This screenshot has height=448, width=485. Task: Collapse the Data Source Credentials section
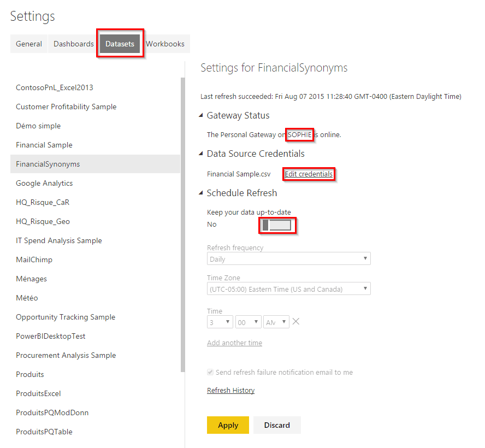tap(201, 154)
